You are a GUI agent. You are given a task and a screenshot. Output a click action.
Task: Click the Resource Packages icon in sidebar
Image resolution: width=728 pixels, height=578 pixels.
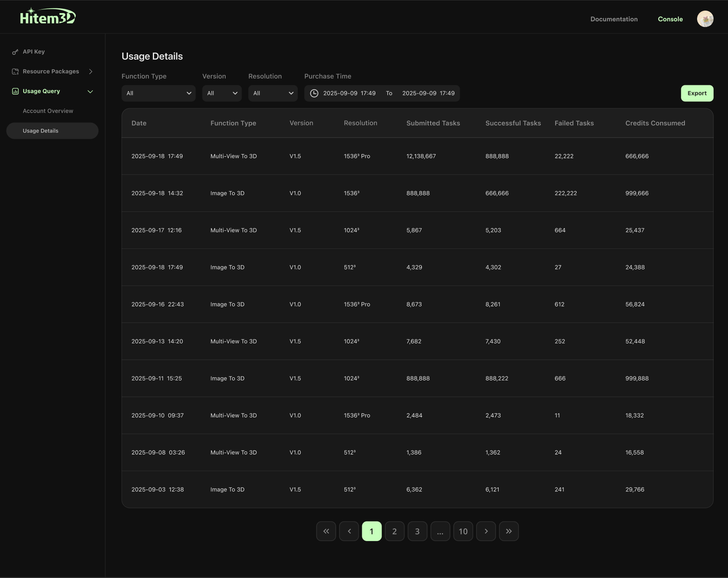click(x=15, y=72)
